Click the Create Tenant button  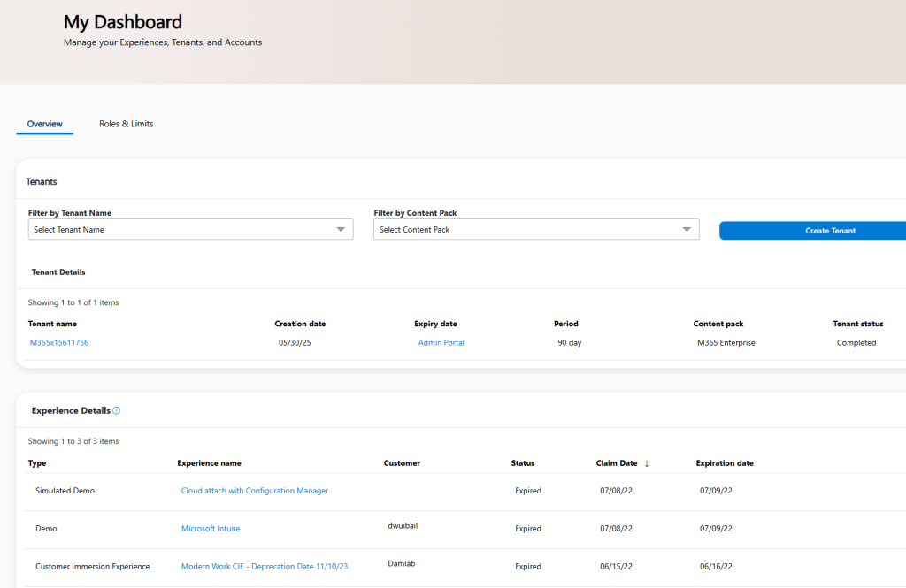[x=830, y=230]
